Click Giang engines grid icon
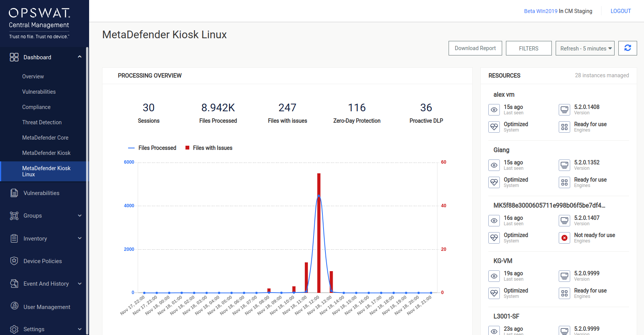Image resolution: width=644 pixels, height=335 pixels. coord(564,182)
